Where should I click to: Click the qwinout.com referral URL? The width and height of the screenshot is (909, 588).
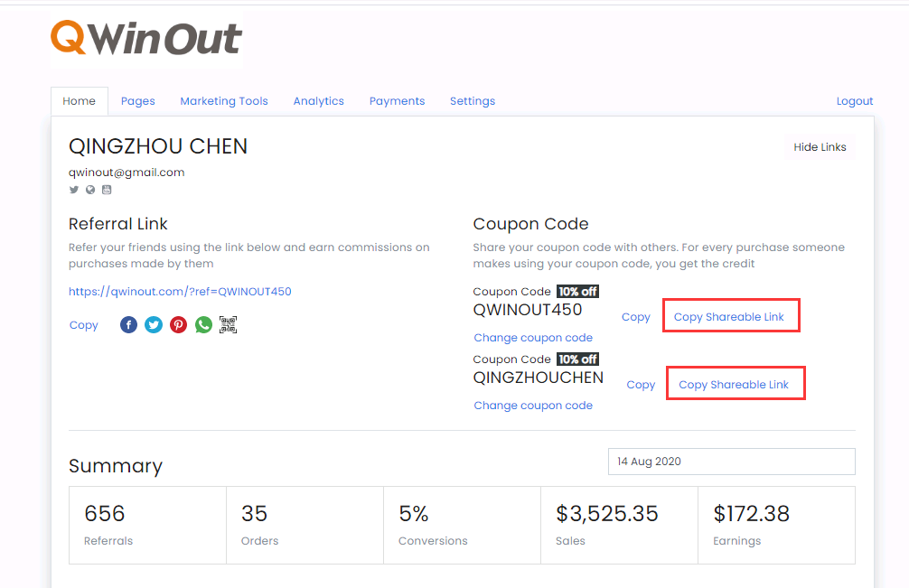click(180, 292)
